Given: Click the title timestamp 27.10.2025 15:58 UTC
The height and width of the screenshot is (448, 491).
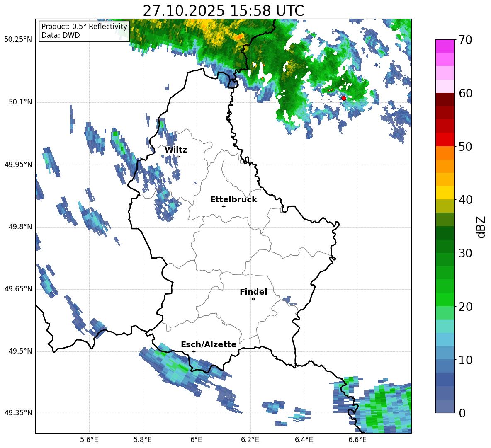Looking at the screenshot, I should coord(223,11).
